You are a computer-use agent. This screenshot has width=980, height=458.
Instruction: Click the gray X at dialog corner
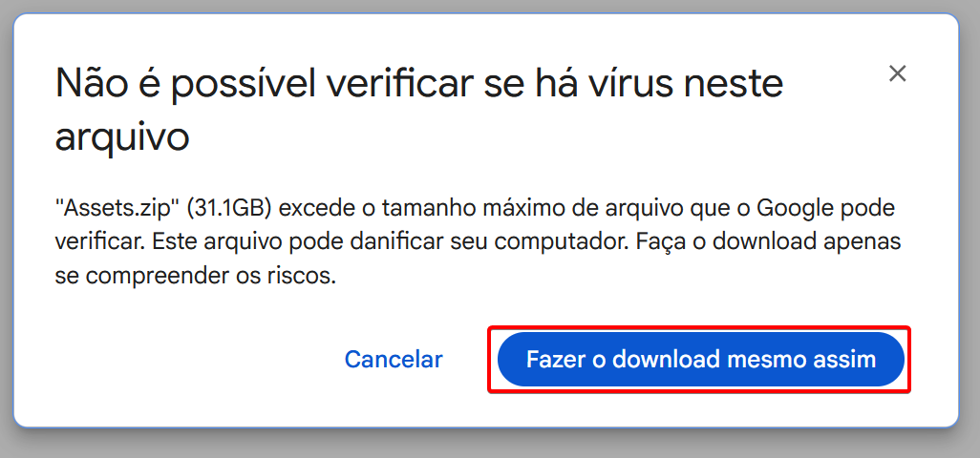898,73
